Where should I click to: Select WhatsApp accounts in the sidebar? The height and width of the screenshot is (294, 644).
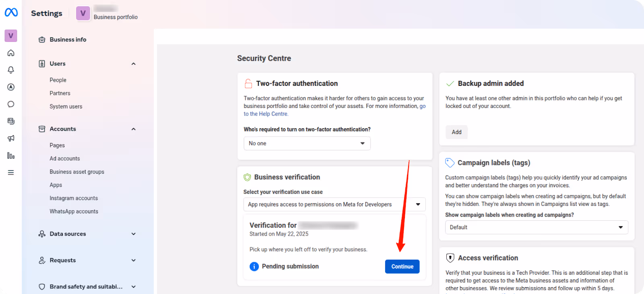(x=74, y=211)
